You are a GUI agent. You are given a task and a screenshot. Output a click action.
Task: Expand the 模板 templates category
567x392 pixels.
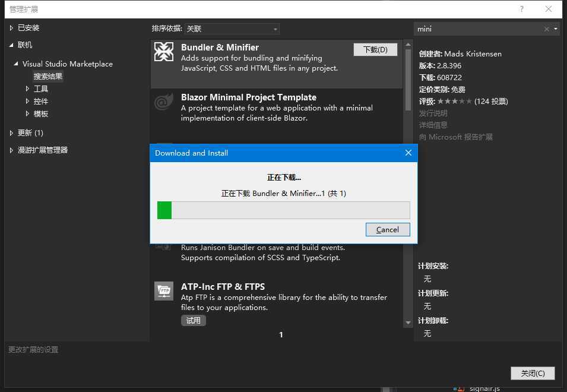tap(27, 113)
